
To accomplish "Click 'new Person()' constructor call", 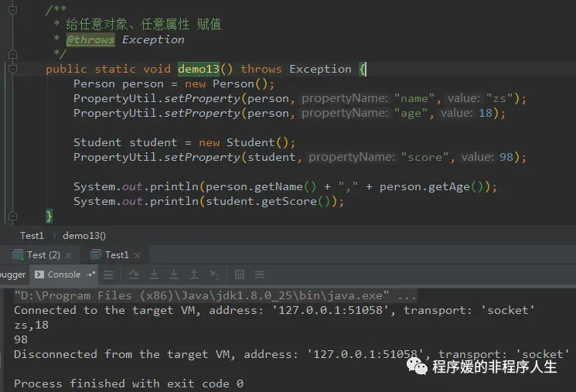I will point(227,84).
